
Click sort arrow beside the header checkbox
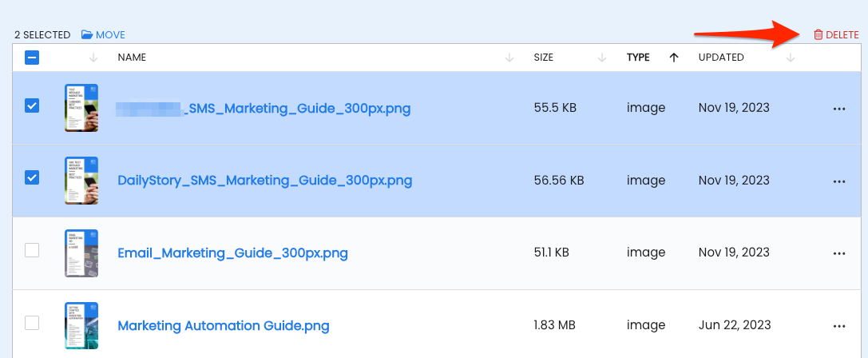pyautogui.click(x=93, y=58)
